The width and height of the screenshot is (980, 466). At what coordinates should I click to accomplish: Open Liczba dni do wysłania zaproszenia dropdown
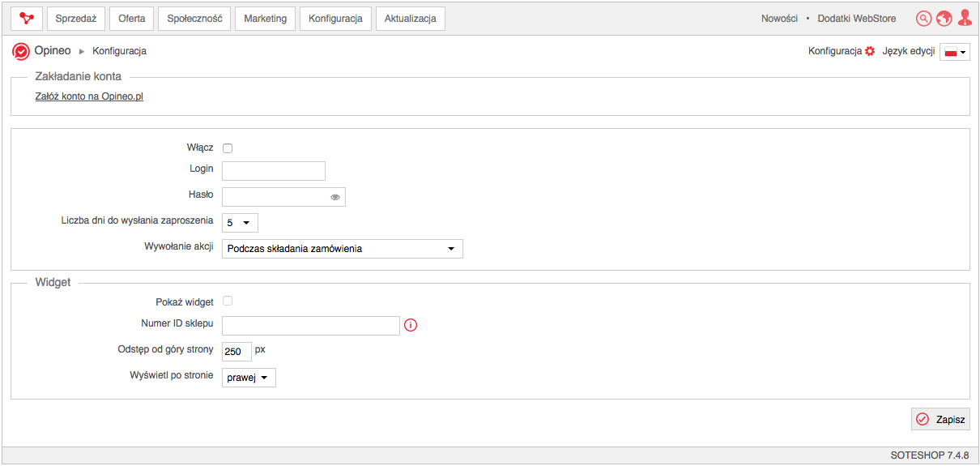(x=240, y=222)
